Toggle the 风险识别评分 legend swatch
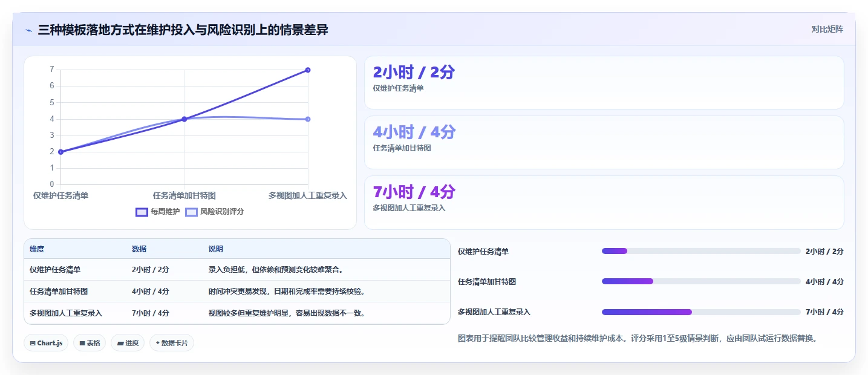The width and height of the screenshot is (868, 375). click(x=191, y=212)
